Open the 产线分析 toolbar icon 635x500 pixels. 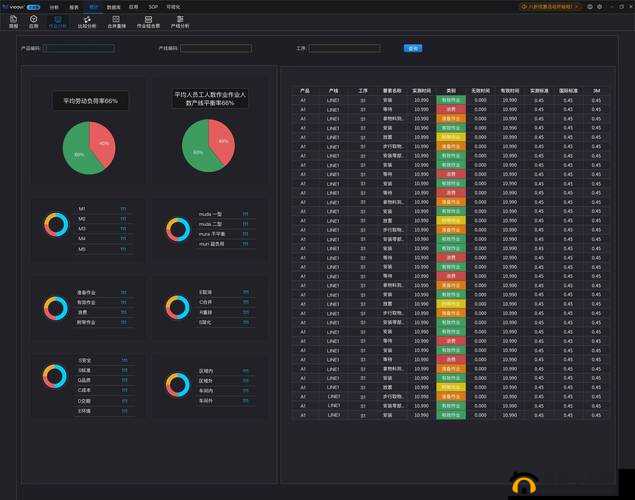pos(180,21)
